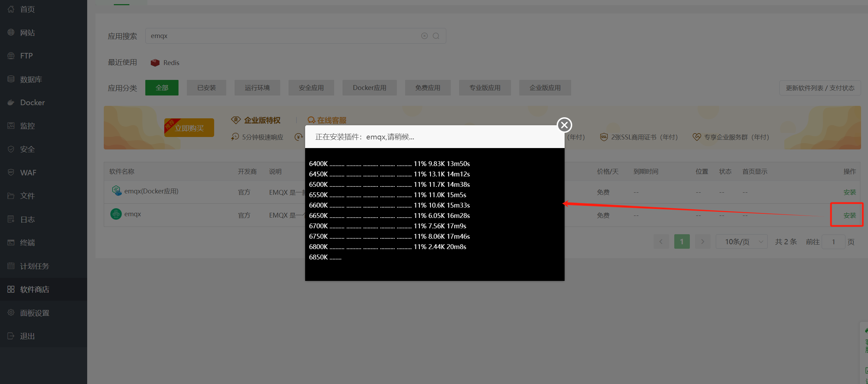Image resolution: width=868 pixels, height=384 pixels.
Task: Click the 6800K progress log line
Action: 387,247
